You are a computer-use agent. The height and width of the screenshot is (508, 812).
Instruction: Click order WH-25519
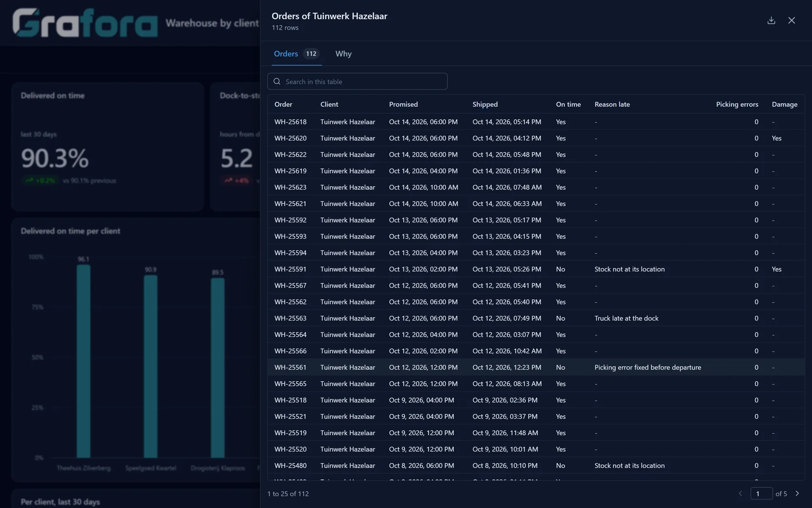pyautogui.click(x=290, y=433)
